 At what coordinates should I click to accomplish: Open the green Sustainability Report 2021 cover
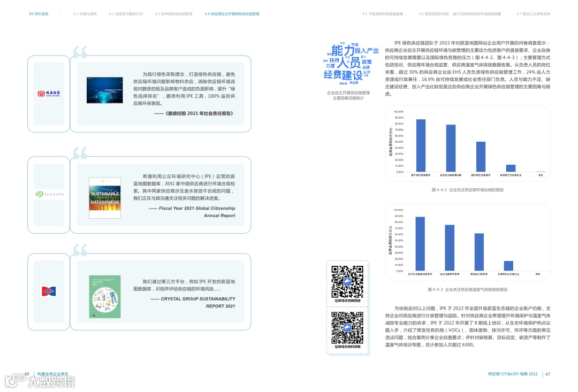105,297
